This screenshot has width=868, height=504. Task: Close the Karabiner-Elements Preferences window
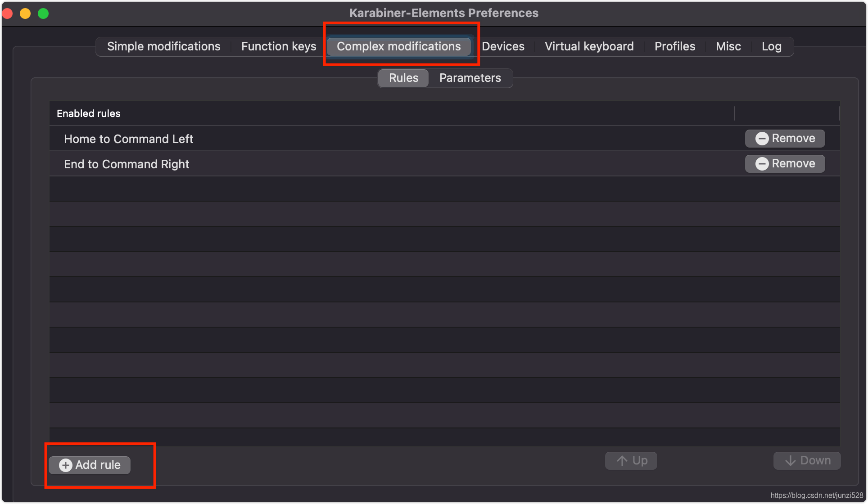pyautogui.click(x=7, y=13)
